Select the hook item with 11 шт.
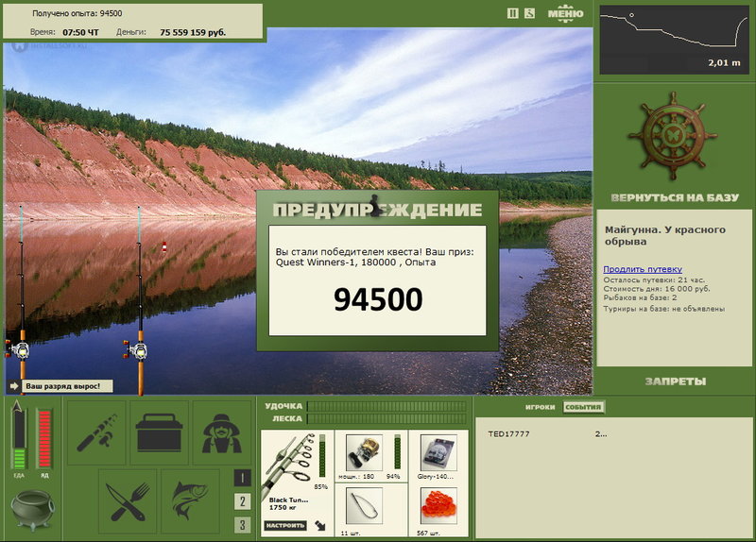Viewport: 756px width, 542px height. [365, 506]
